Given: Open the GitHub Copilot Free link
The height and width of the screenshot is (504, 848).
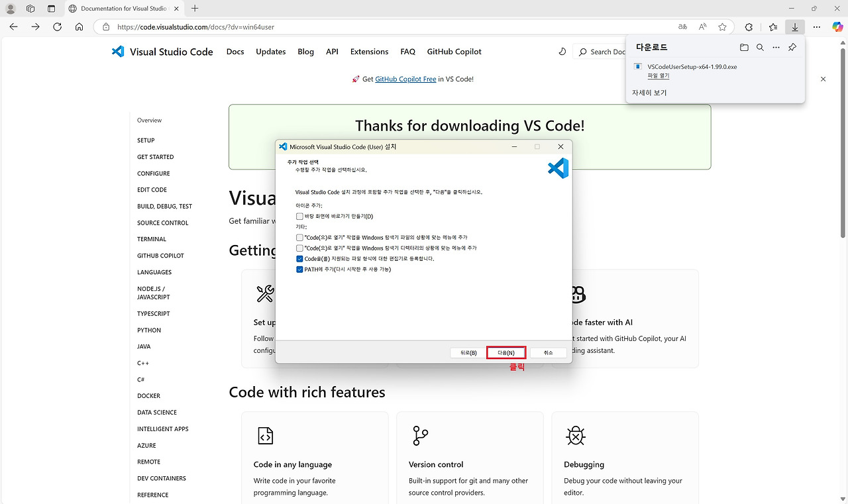Looking at the screenshot, I should pos(407,79).
